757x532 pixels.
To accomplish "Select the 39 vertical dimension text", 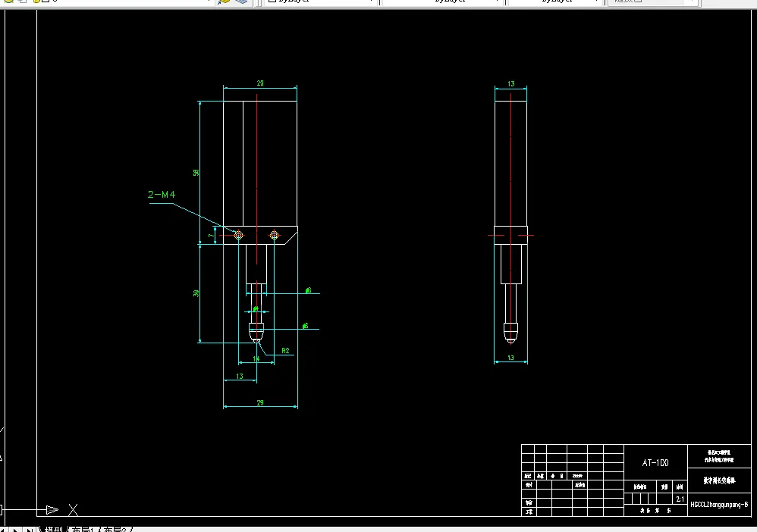I will coord(196,293).
